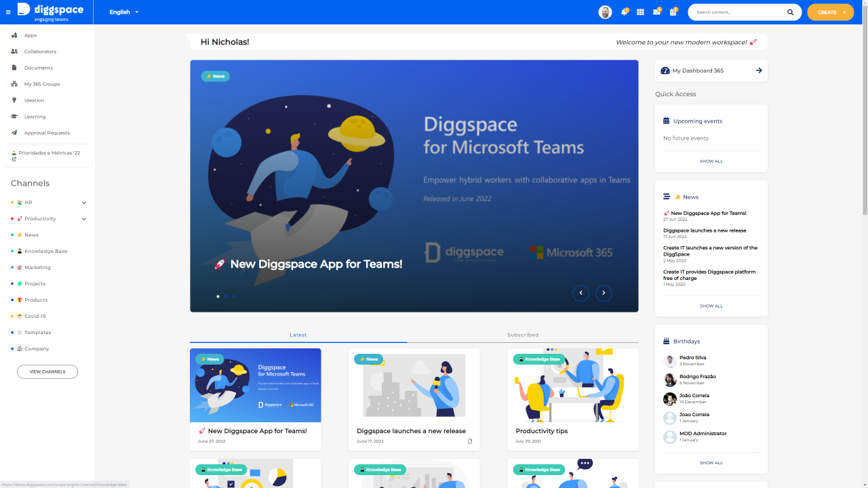Open the Products channel
Screen dimensions: 868x488
pos(36,300)
